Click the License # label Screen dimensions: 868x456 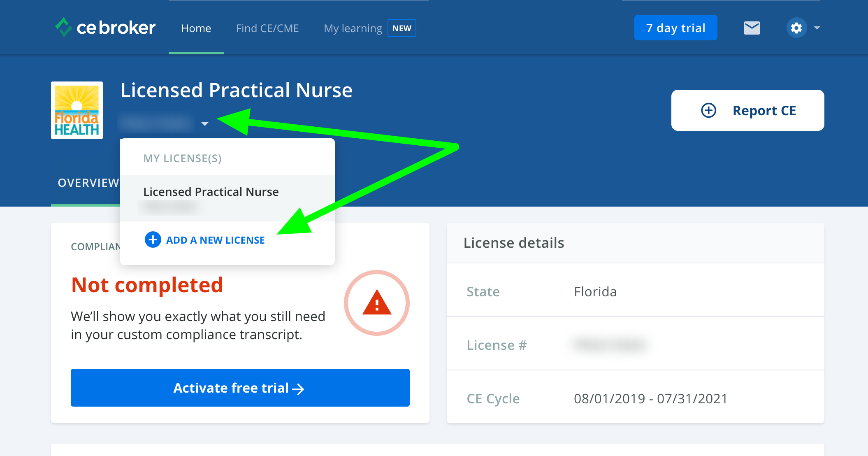click(497, 345)
